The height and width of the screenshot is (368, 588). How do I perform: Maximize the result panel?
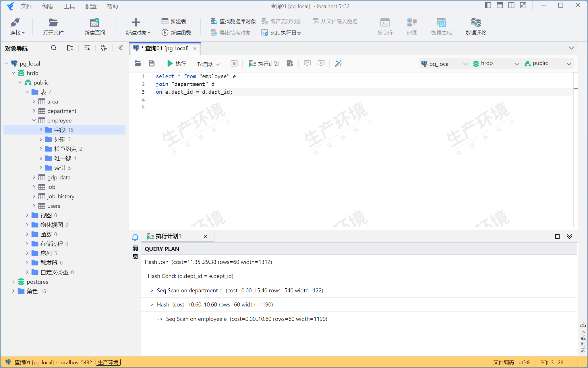(557, 236)
